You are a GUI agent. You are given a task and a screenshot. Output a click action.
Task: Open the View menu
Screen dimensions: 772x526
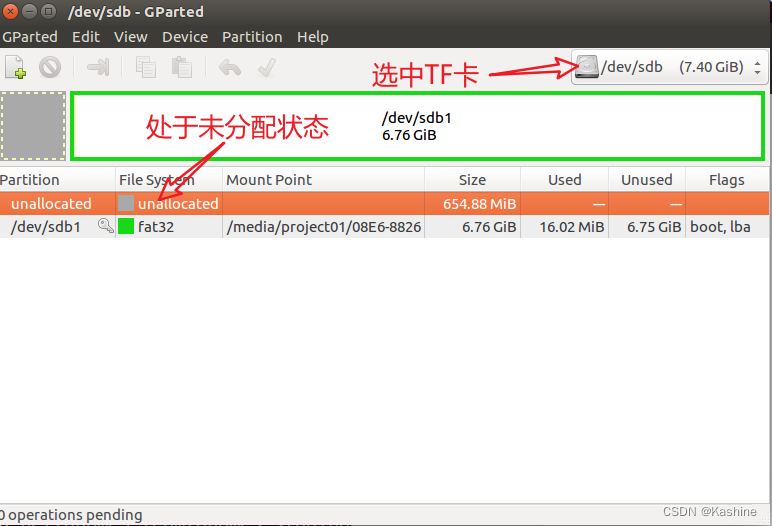pos(130,37)
